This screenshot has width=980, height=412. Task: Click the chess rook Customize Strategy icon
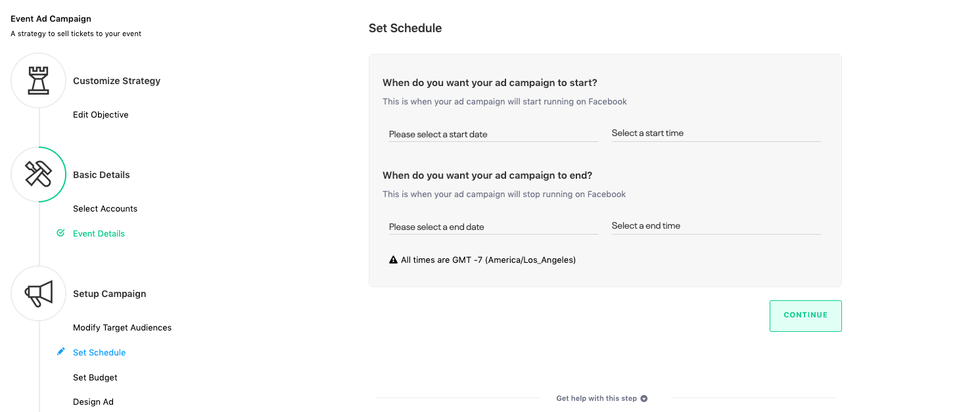(x=38, y=81)
